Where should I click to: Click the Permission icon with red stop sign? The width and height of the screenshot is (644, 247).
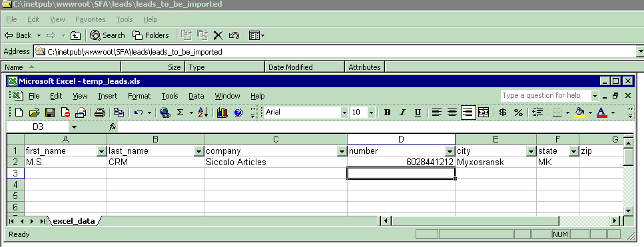[x=65, y=113]
